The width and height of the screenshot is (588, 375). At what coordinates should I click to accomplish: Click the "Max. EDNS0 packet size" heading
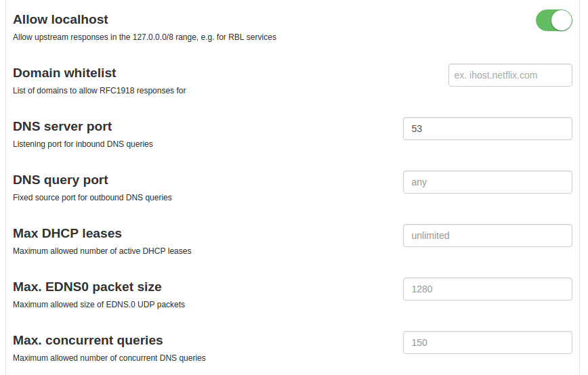[87, 287]
